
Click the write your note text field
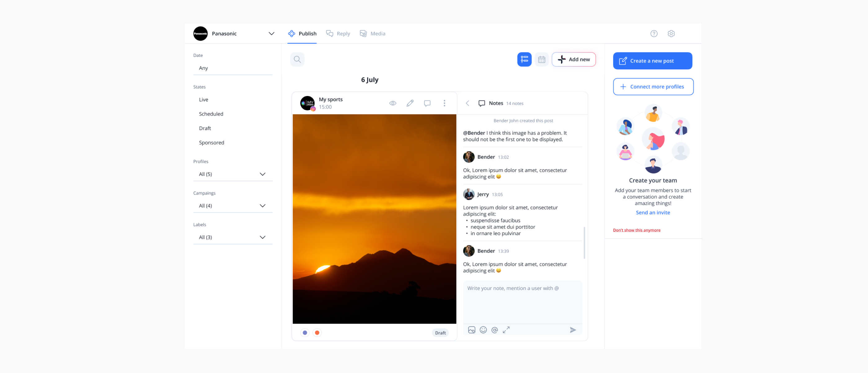point(522,302)
